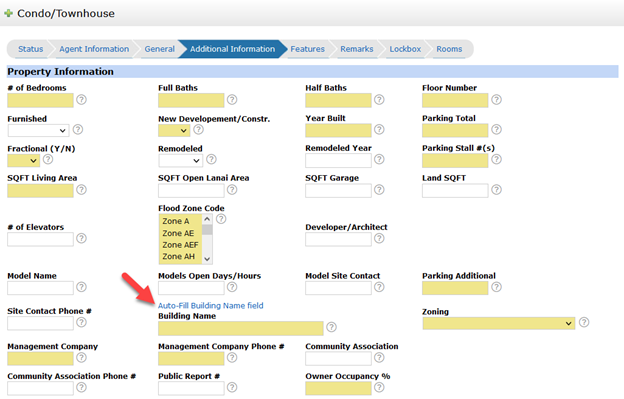This screenshot has height=399, width=624.
Task: Click Flood Zone list scroll-down arrow
Action: (207, 259)
